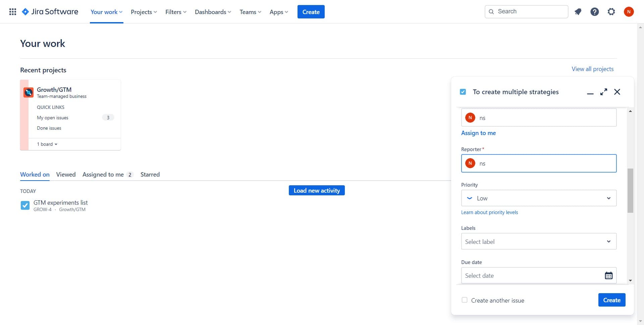Expand the 1 board dropdown
The height and width of the screenshot is (325, 644).
pos(47,144)
